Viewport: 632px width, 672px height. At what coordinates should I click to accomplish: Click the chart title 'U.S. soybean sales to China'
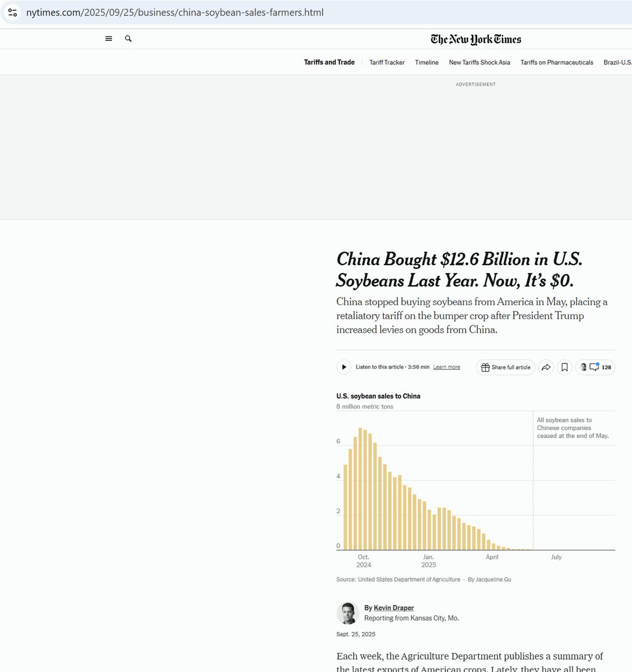click(x=378, y=396)
